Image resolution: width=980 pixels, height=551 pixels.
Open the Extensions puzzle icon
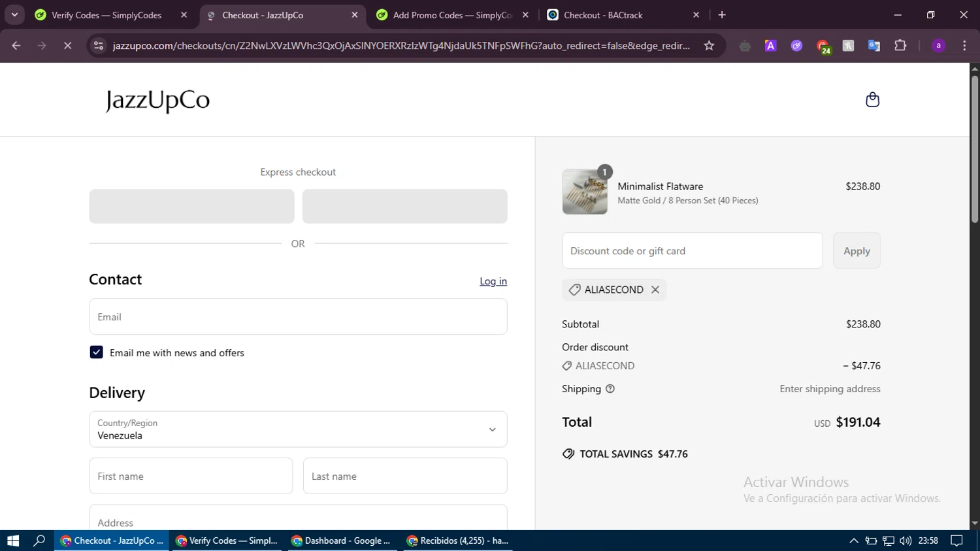(900, 46)
